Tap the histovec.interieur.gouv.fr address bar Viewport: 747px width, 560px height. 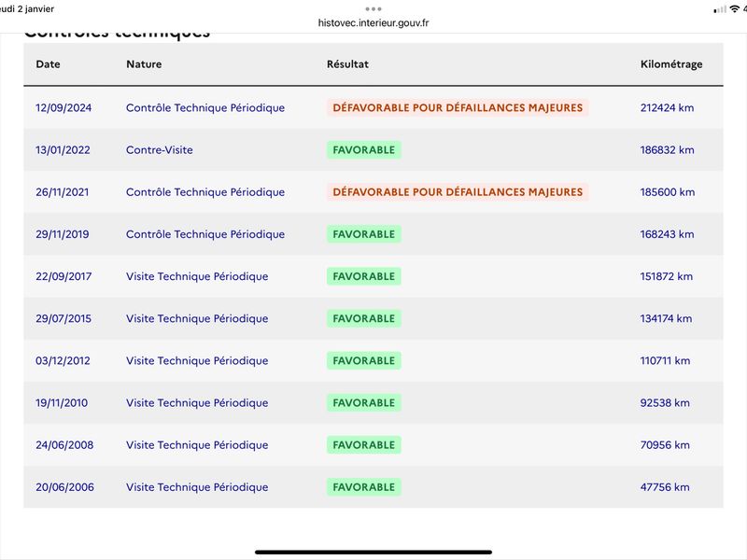tap(373, 22)
